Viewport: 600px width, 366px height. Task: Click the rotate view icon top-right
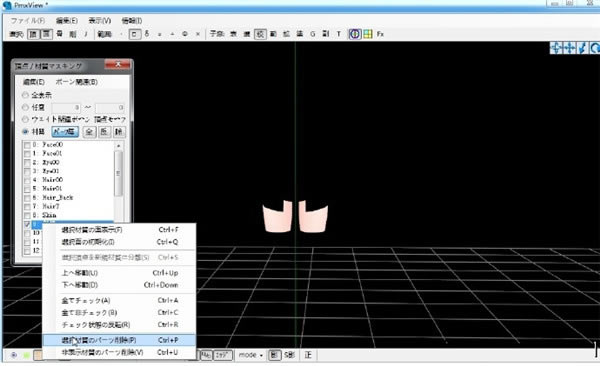595,48
